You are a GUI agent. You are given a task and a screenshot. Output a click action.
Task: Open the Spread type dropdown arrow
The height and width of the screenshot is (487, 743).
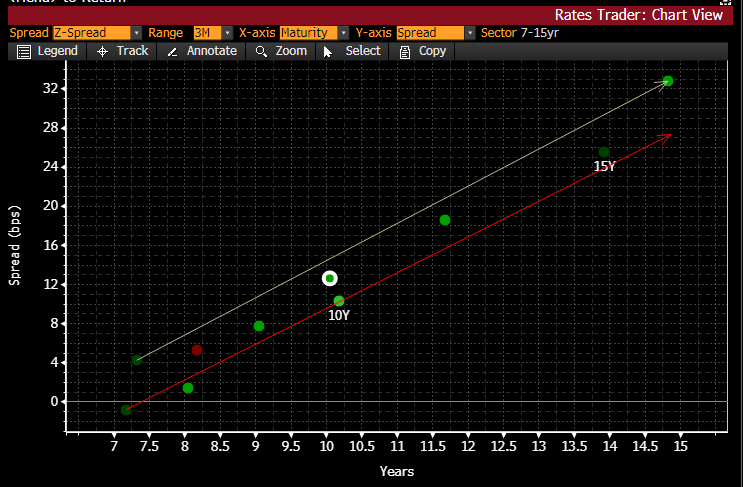pos(136,33)
